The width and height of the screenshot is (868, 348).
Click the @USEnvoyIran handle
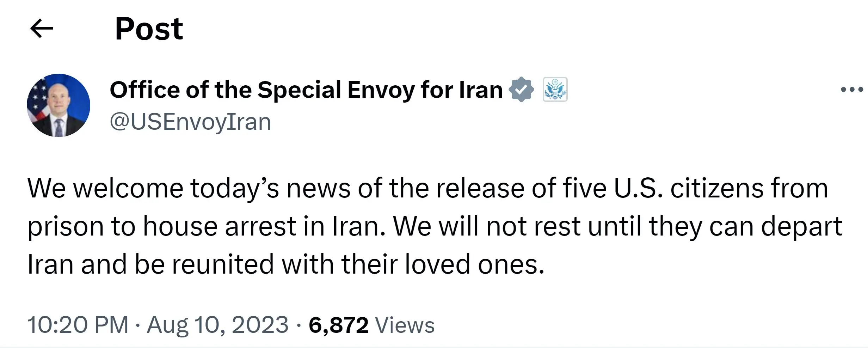(x=190, y=122)
